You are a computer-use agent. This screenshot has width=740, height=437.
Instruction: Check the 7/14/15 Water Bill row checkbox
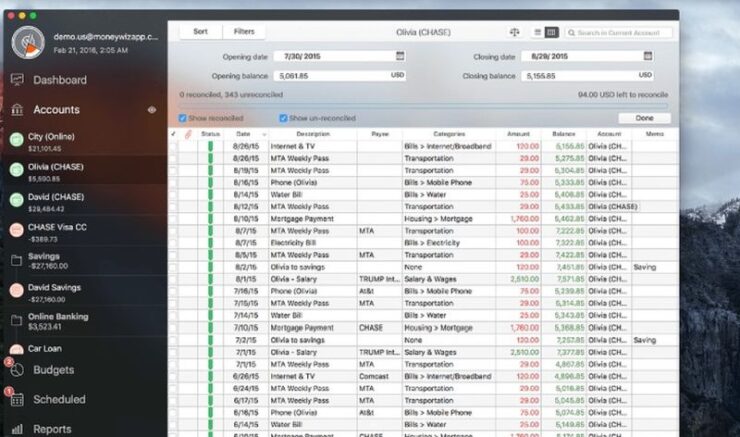click(x=173, y=316)
